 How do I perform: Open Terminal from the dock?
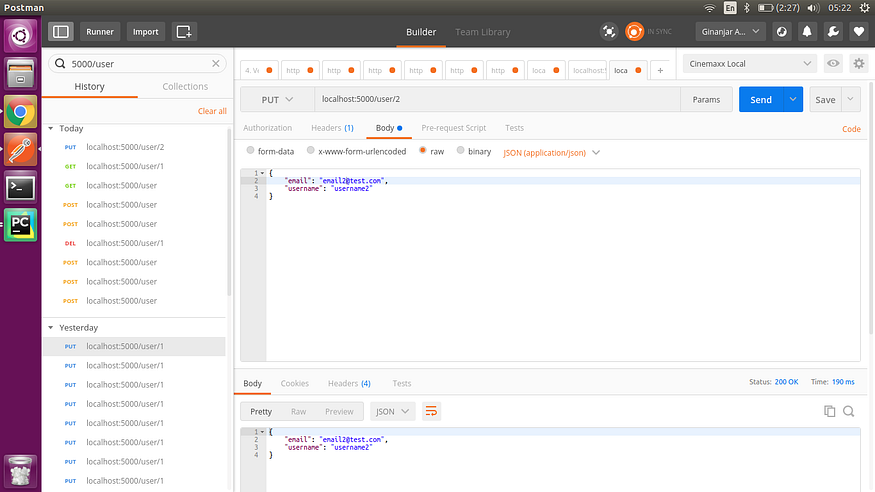(20, 187)
